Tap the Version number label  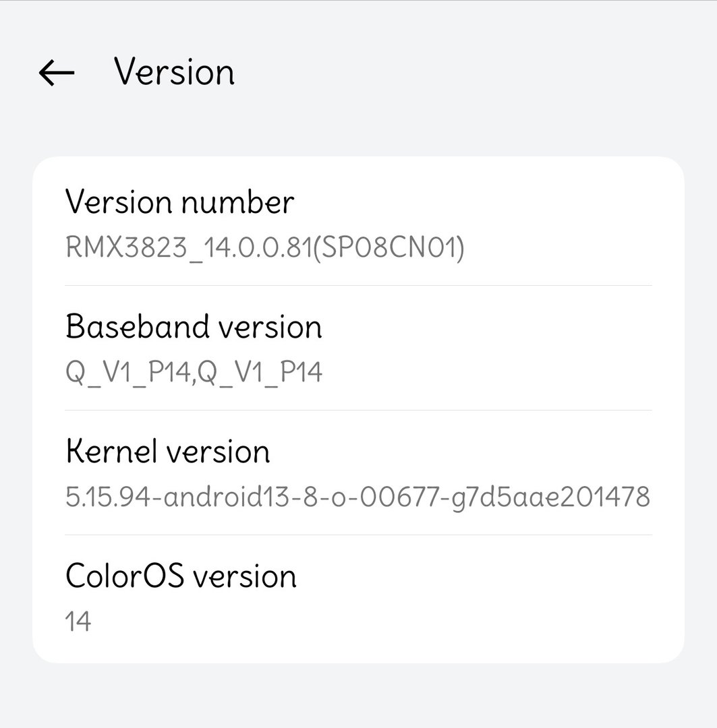pos(180,202)
